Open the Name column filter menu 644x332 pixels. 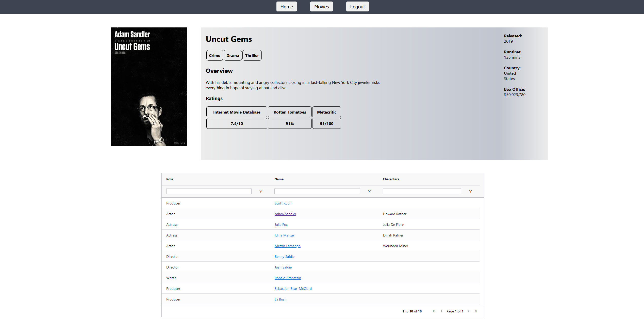click(x=369, y=191)
